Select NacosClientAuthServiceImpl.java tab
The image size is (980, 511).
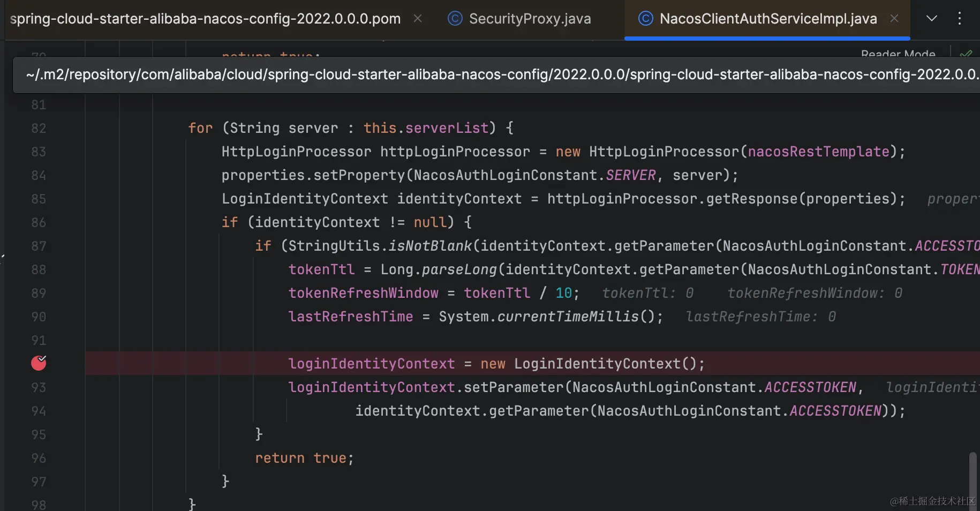pyautogui.click(x=768, y=19)
